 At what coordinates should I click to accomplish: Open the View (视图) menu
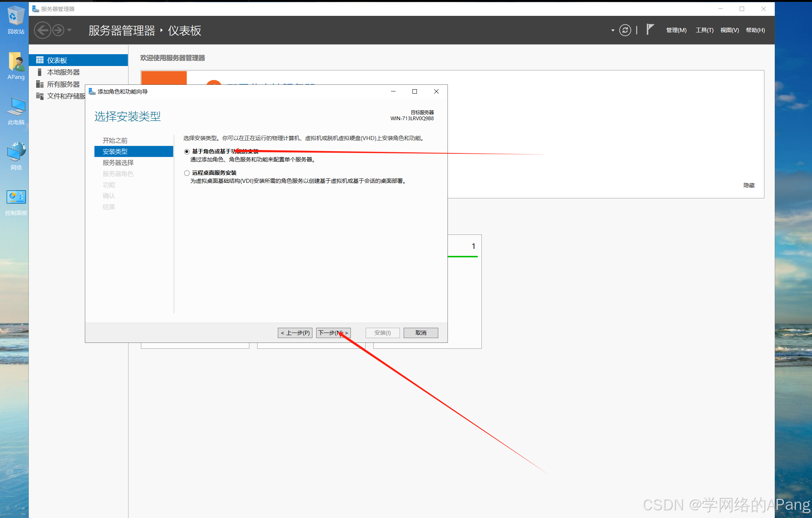click(729, 30)
